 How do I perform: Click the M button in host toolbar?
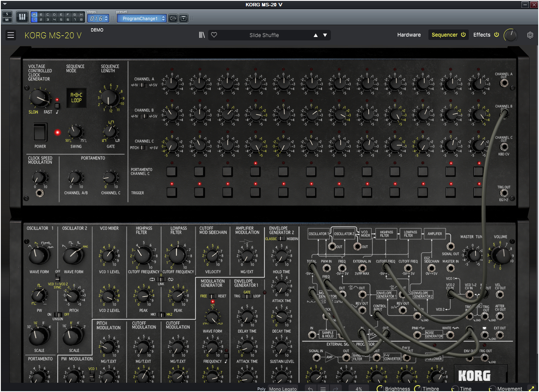pos(7,19)
